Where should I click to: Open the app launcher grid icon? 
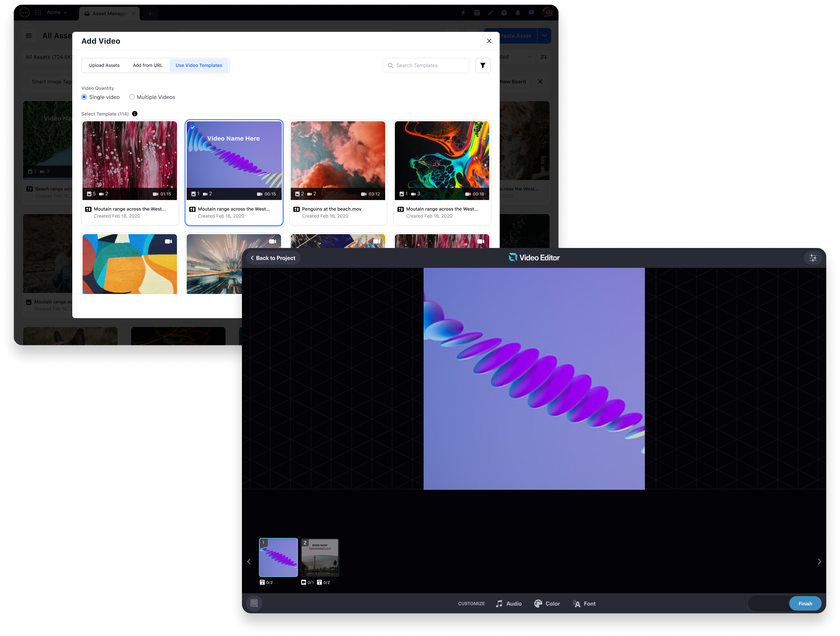(x=38, y=12)
